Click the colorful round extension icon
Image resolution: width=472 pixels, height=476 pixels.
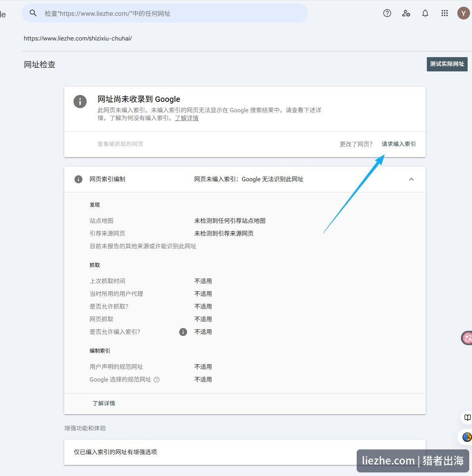pos(467,437)
